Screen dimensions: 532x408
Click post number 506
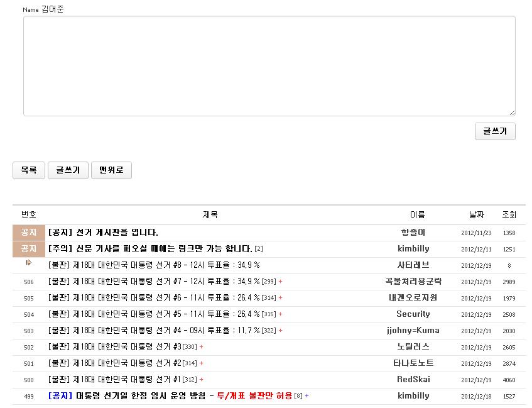(x=29, y=282)
